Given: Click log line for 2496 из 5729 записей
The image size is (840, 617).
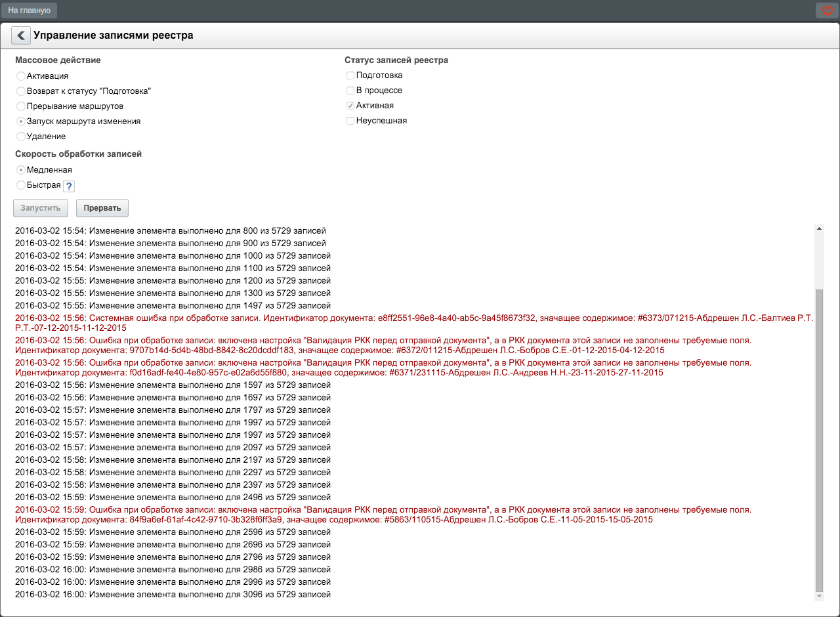Looking at the screenshot, I should (173, 498).
